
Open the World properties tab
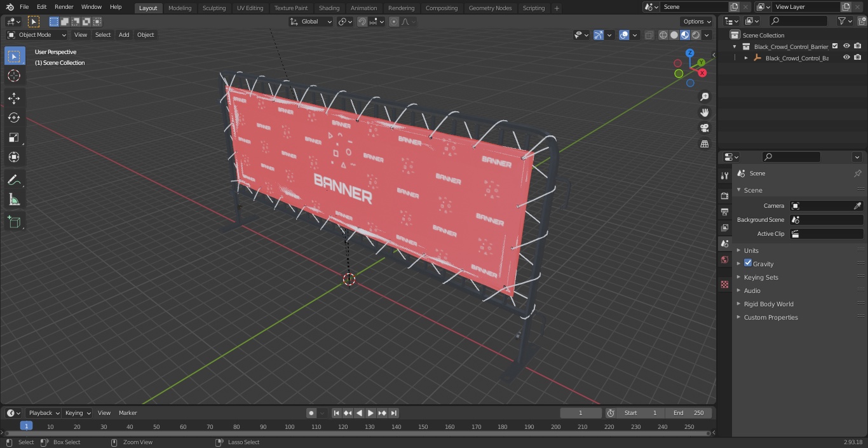click(x=724, y=259)
